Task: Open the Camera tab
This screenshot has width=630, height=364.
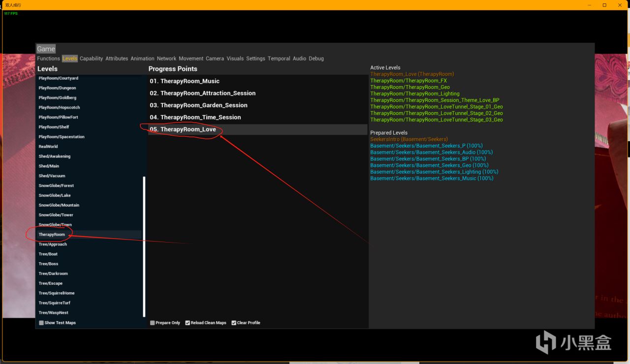Action: 215,59
